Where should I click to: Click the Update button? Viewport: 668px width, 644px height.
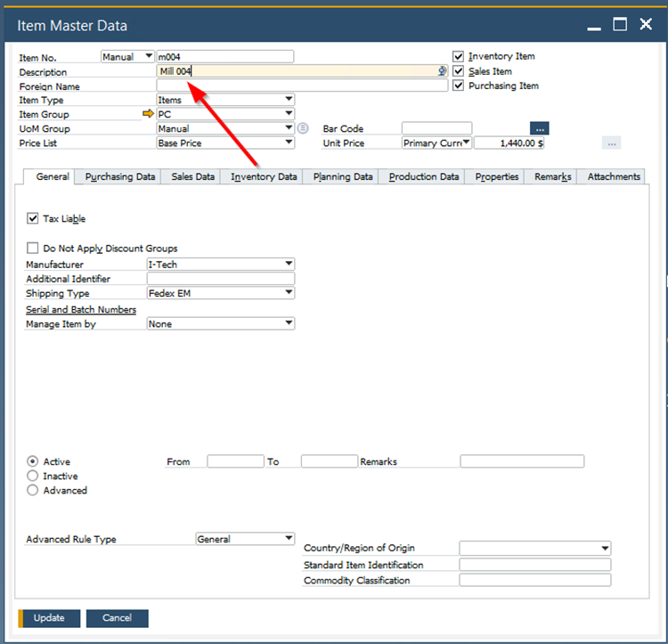(49, 618)
